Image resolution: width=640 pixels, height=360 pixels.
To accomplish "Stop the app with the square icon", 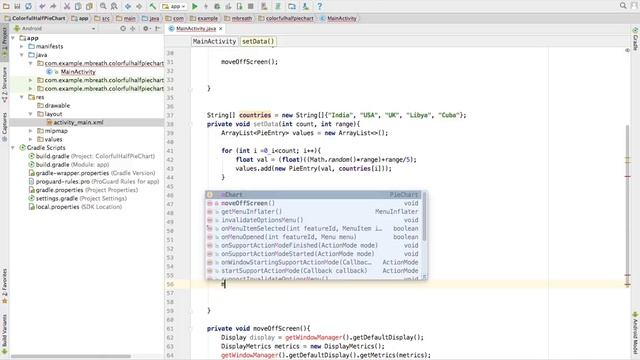I will tap(251, 6).
